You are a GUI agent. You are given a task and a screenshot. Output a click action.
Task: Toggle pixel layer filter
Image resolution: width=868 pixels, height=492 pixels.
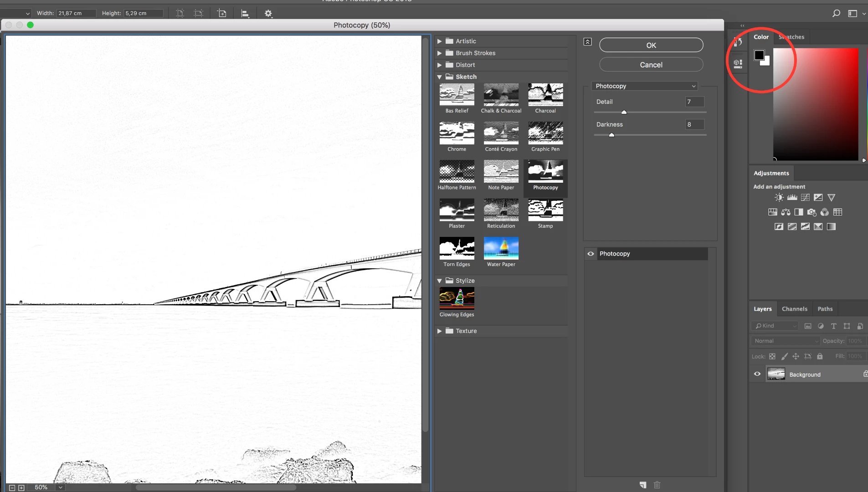808,326
